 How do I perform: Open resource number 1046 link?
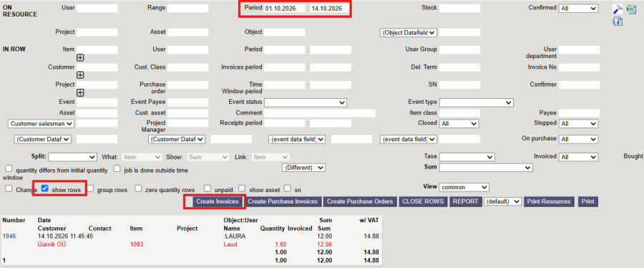click(9, 236)
